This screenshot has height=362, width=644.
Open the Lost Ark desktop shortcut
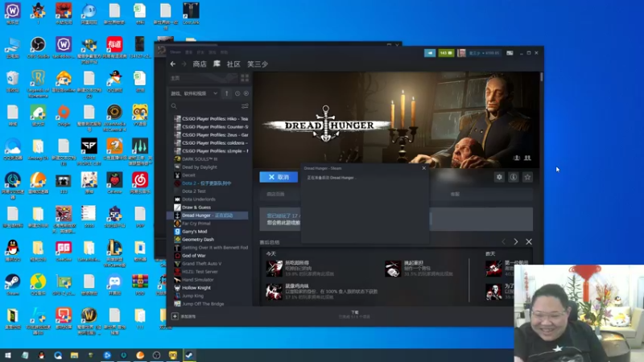tap(191, 13)
